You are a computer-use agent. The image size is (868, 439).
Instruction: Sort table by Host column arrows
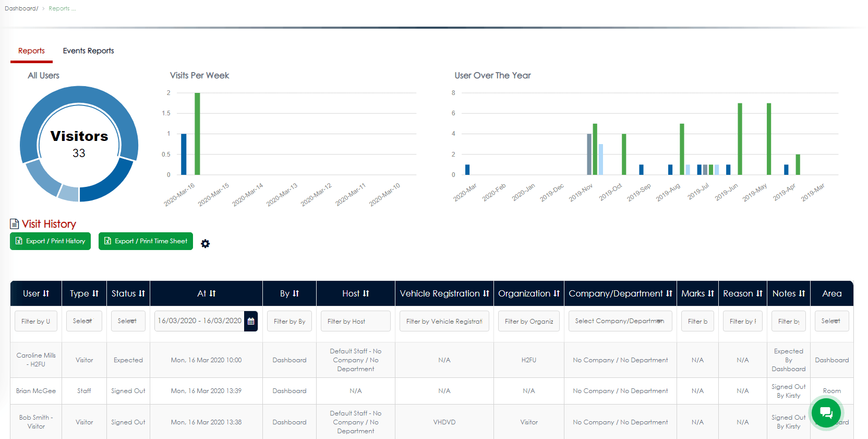pos(366,294)
